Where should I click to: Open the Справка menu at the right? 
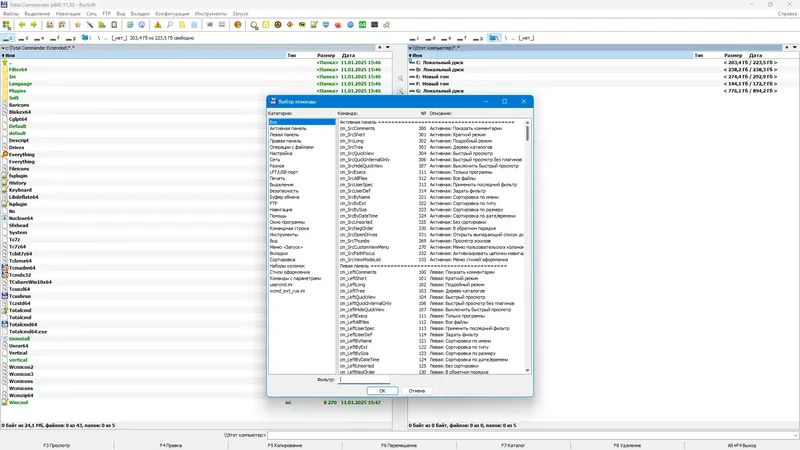pos(787,14)
